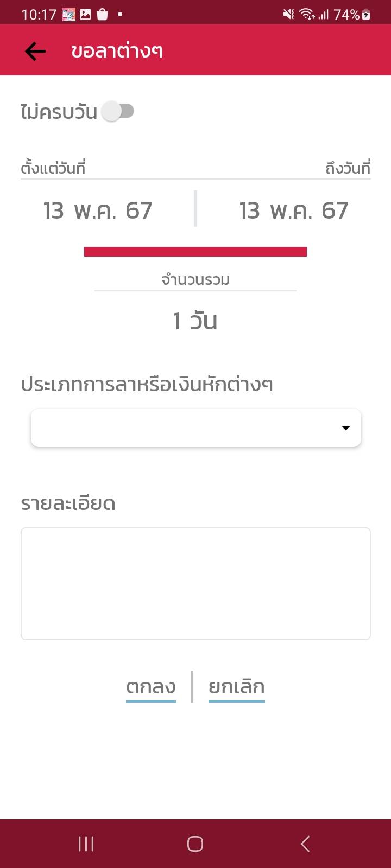Tap the Android recent apps icon

coord(86,844)
